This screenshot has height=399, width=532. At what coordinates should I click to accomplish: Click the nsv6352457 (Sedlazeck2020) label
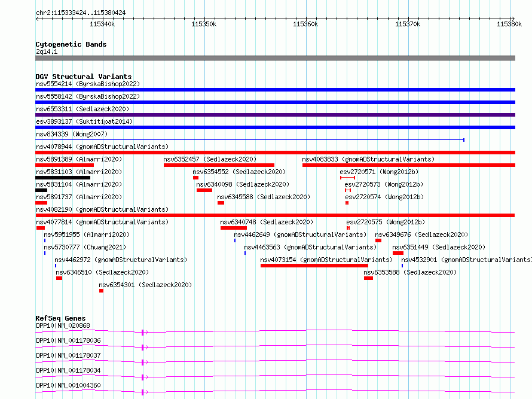(x=210, y=159)
